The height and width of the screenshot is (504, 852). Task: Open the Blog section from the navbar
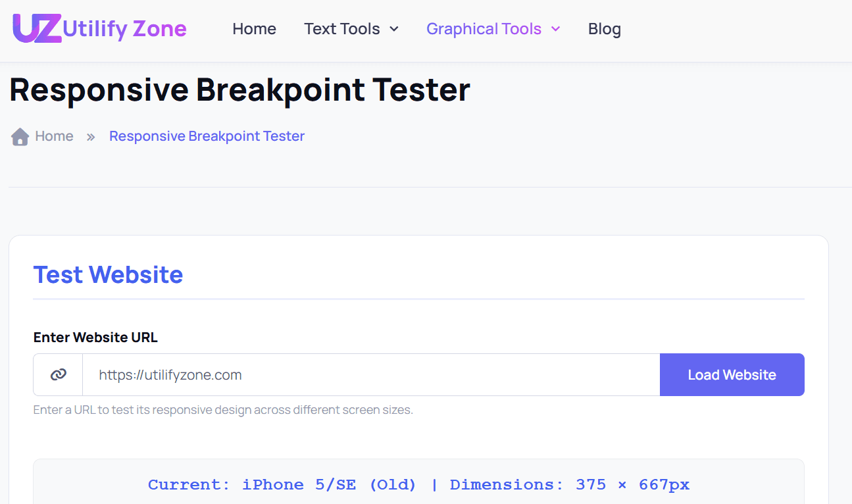[x=604, y=29]
